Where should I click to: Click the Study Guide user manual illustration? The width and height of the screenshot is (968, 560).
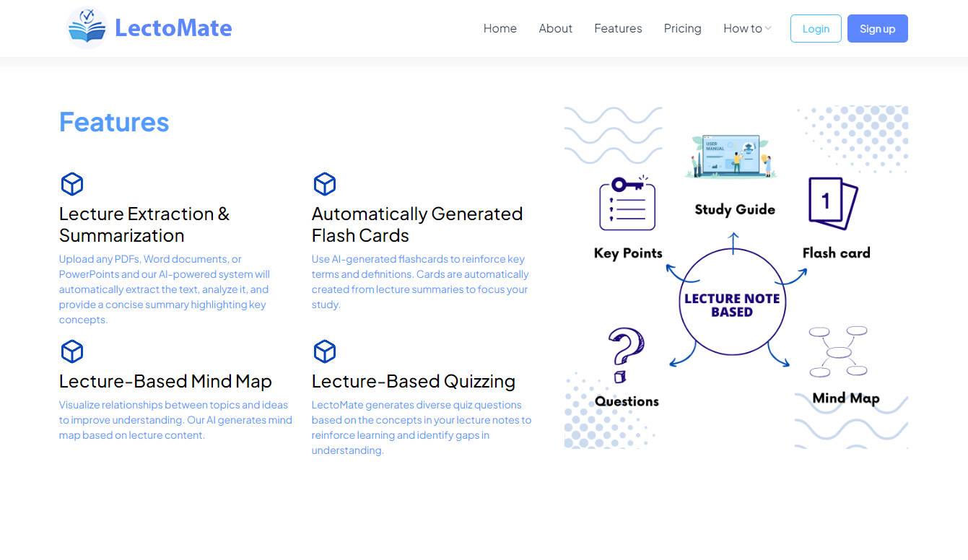tap(731, 154)
